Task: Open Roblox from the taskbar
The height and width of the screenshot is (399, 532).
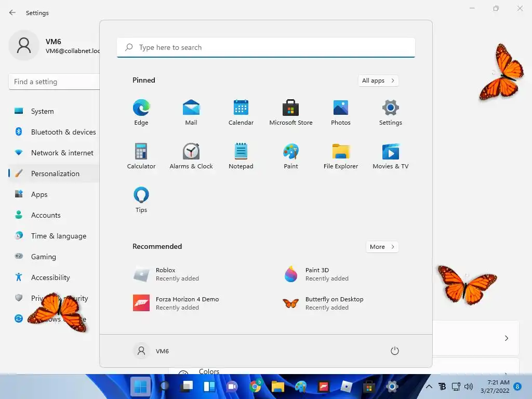Action: [x=346, y=387]
